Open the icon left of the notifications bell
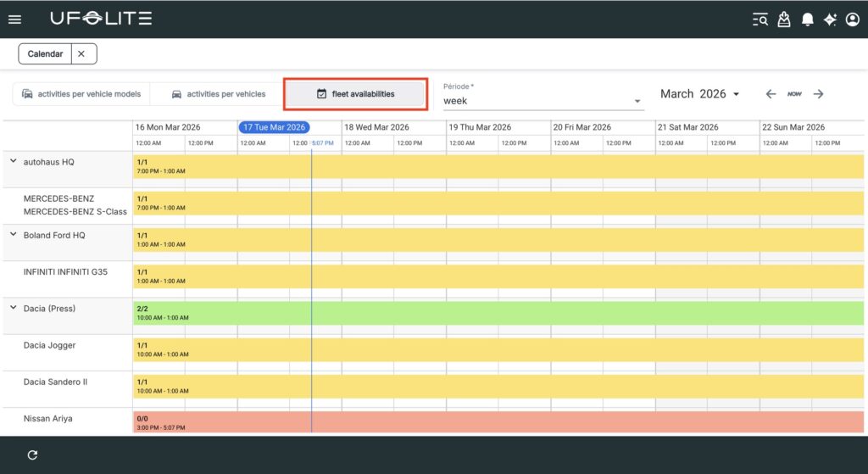868x474 pixels. click(784, 20)
